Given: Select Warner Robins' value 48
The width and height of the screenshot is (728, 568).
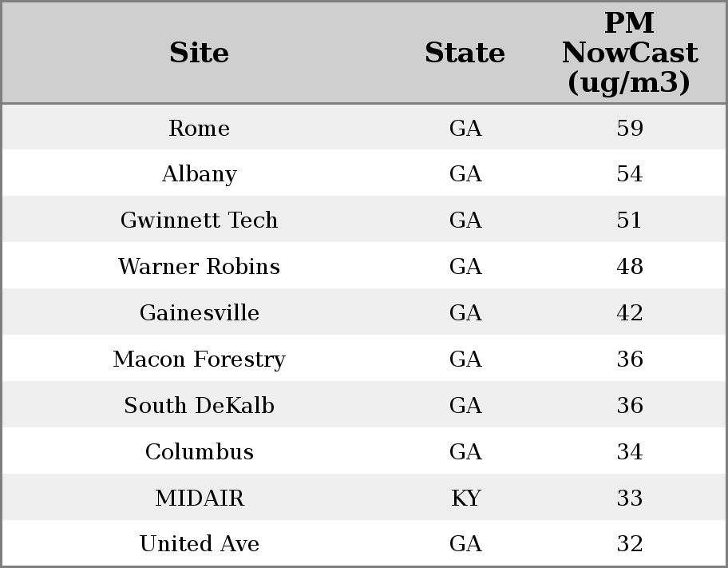Looking at the screenshot, I should [x=629, y=267].
